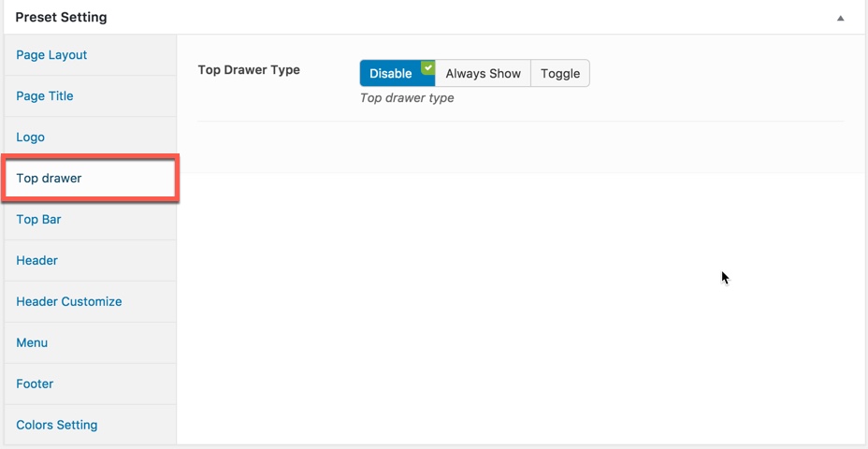Select the Top drawer tab
Screen dimensions: 868x449
[x=90, y=179]
